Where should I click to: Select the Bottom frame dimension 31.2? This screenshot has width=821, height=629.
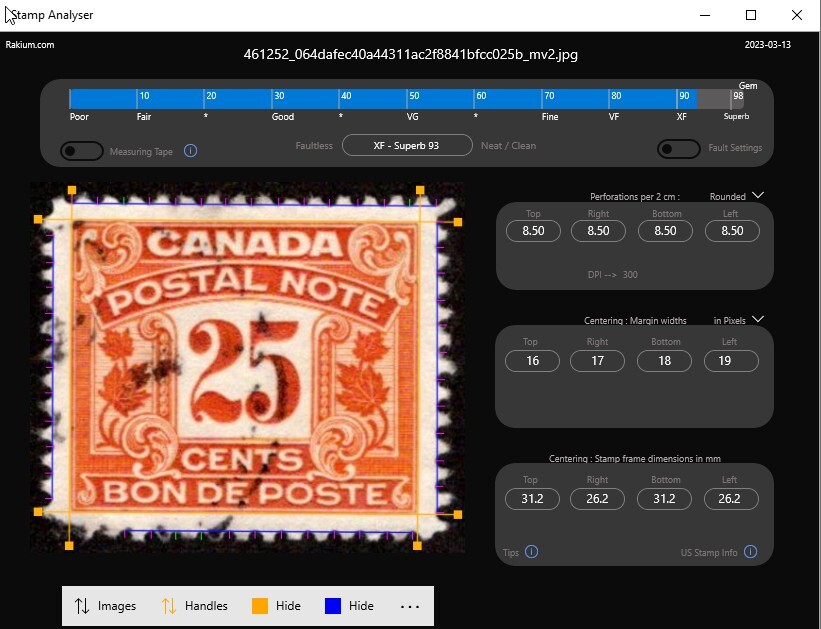tap(664, 499)
